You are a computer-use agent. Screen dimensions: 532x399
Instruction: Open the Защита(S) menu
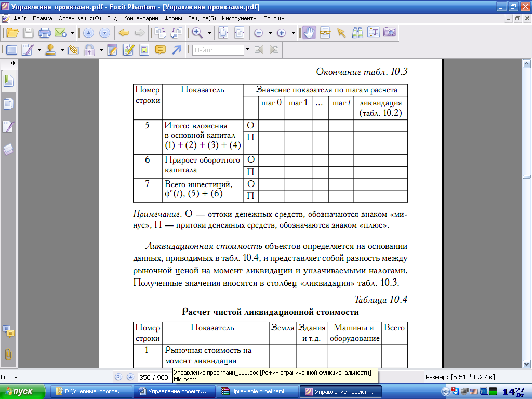click(x=202, y=18)
